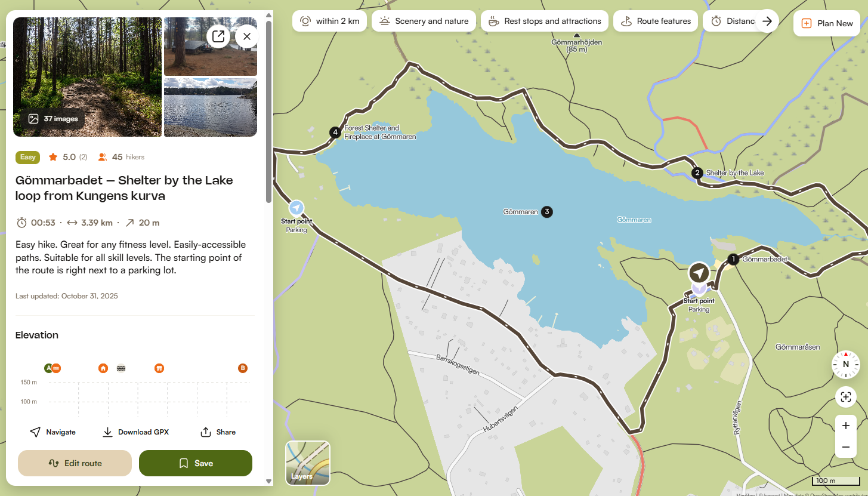Download GPX file for route
The width and height of the screenshot is (868, 496).
pyautogui.click(x=135, y=432)
